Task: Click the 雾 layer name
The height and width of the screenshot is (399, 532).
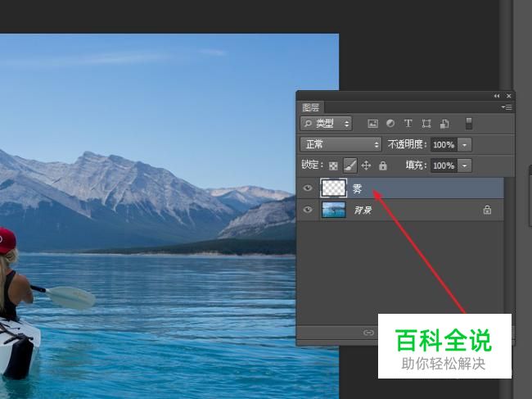Action: point(358,188)
